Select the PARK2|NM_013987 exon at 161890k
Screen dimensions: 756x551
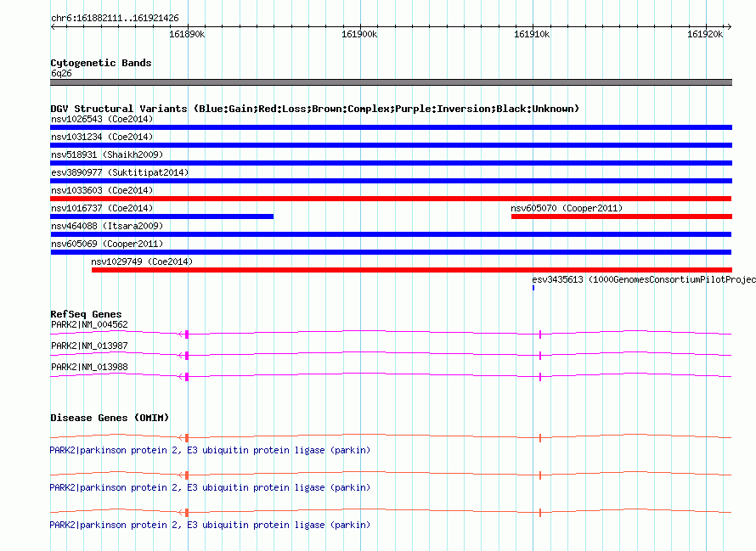187,355
